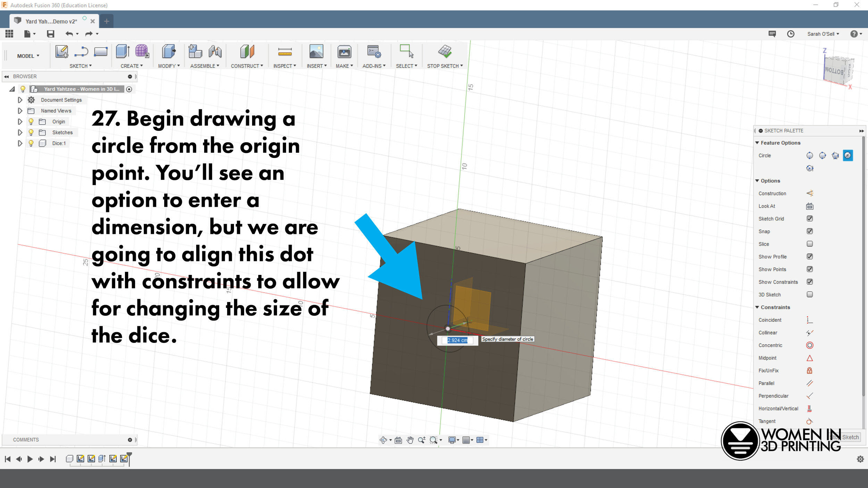Collapse the Options section in palette
868x488 pixels.
757,180
